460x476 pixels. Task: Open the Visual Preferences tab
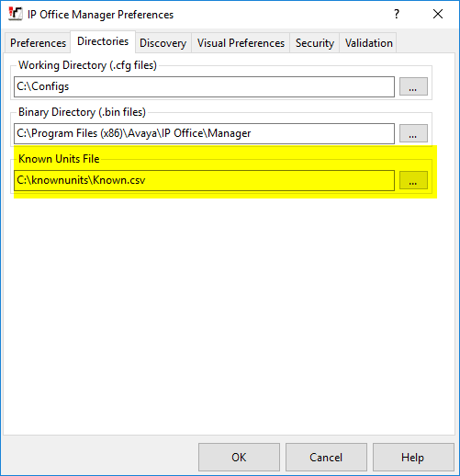[241, 43]
